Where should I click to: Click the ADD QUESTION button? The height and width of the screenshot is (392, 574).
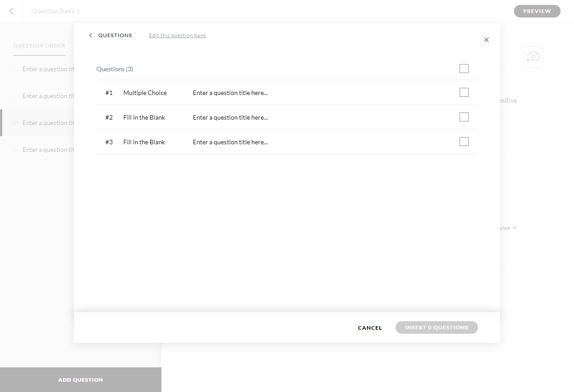pos(80,379)
